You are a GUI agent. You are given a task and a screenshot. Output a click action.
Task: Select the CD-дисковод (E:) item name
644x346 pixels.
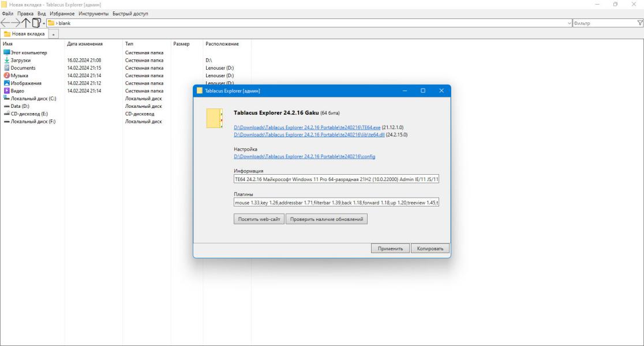[29, 114]
